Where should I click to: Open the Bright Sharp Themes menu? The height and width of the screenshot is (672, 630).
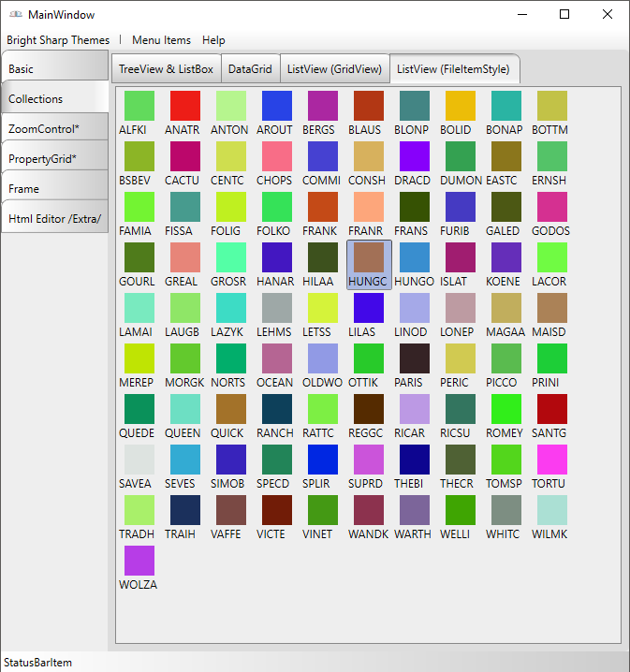pyautogui.click(x=58, y=40)
